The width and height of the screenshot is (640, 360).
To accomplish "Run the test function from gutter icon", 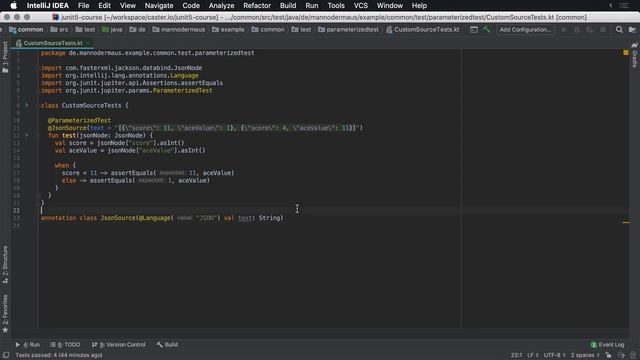I will pyautogui.click(x=27, y=135).
